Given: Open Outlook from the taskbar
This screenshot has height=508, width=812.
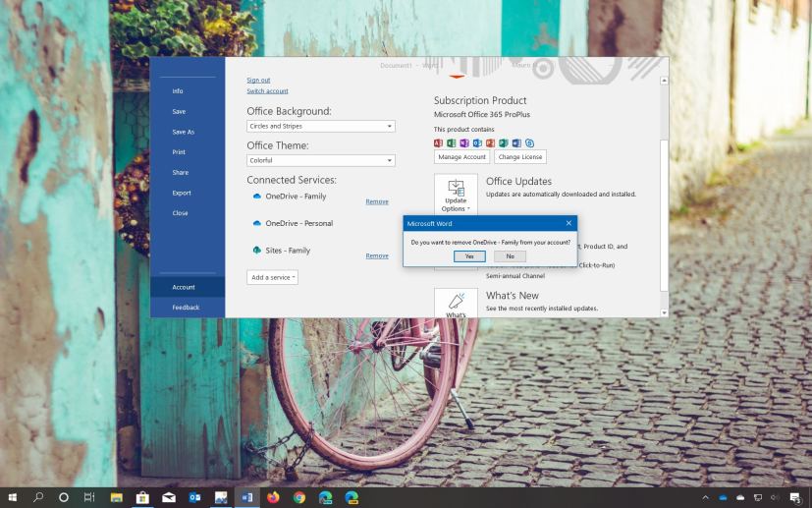Looking at the screenshot, I should 194,497.
